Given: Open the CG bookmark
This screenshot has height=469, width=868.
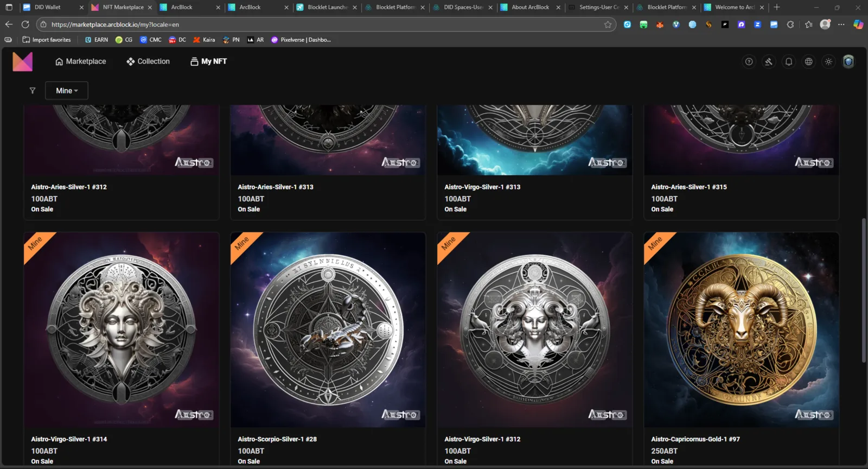Looking at the screenshot, I should click(124, 40).
